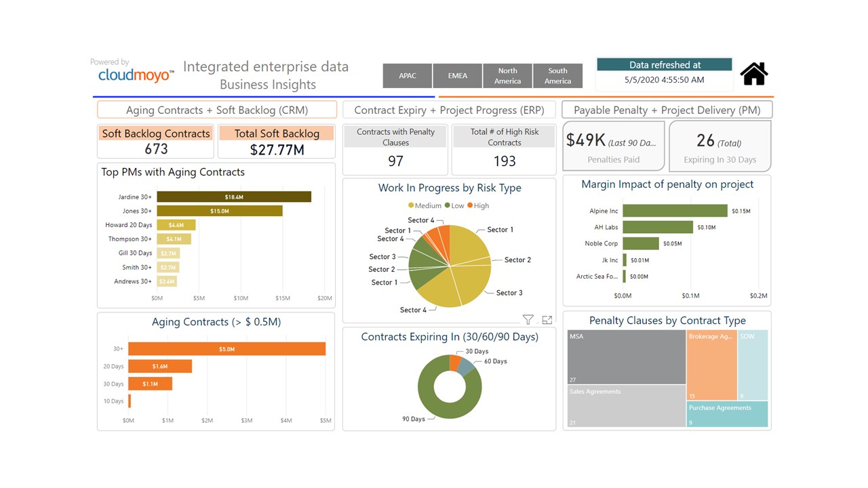Select the Alpine Inc bar $0.15M
Screen dimensions: 868x488
675,211
